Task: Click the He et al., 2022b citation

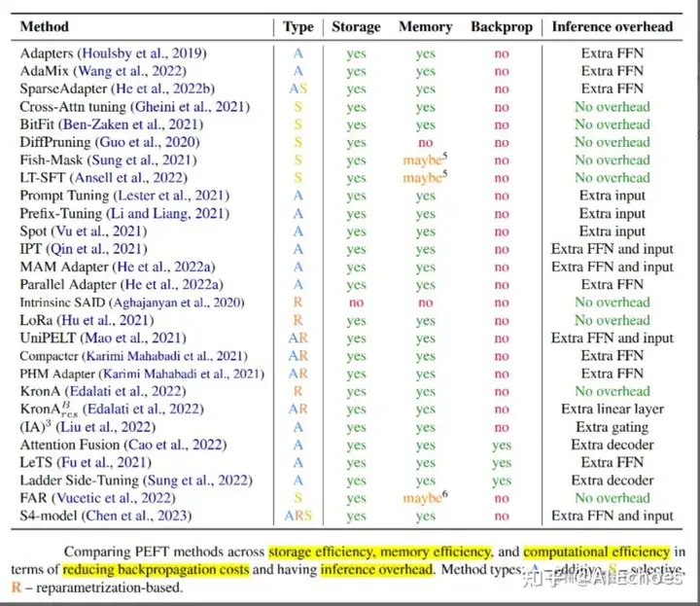Action: click(x=163, y=89)
